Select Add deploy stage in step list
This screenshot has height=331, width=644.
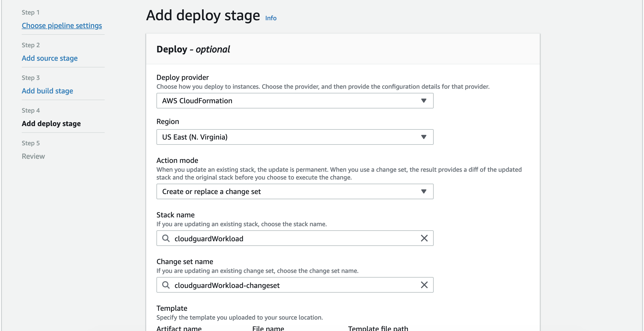coord(51,123)
